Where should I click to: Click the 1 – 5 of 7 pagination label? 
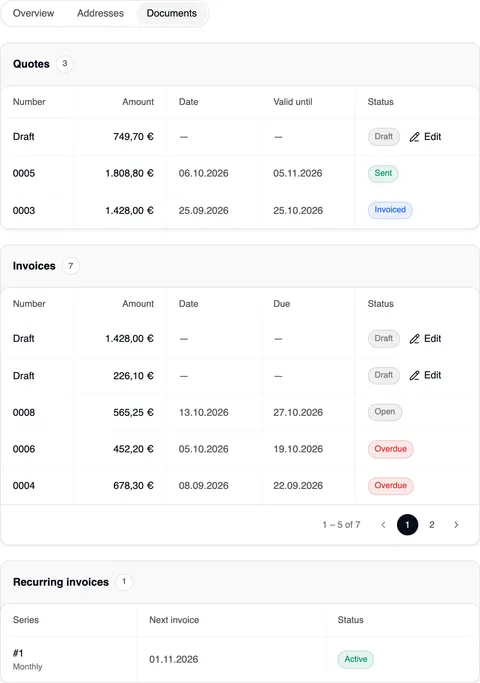click(341, 525)
